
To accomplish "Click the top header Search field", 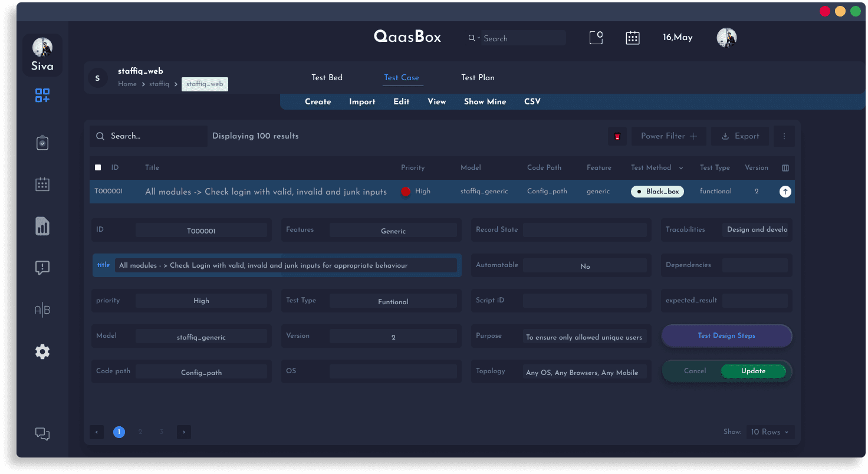I will click(x=524, y=38).
